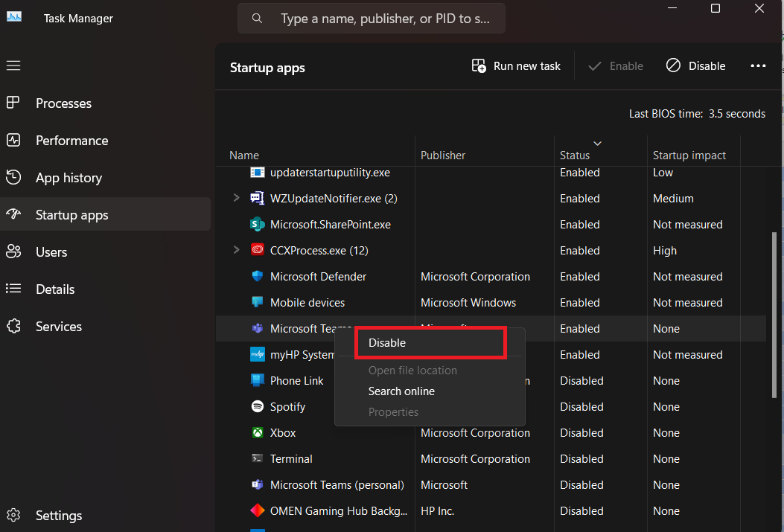The image size is (784, 532).
Task: Click Medium impact value for WZUpdateNotifier.exe
Action: (x=673, y=199)
